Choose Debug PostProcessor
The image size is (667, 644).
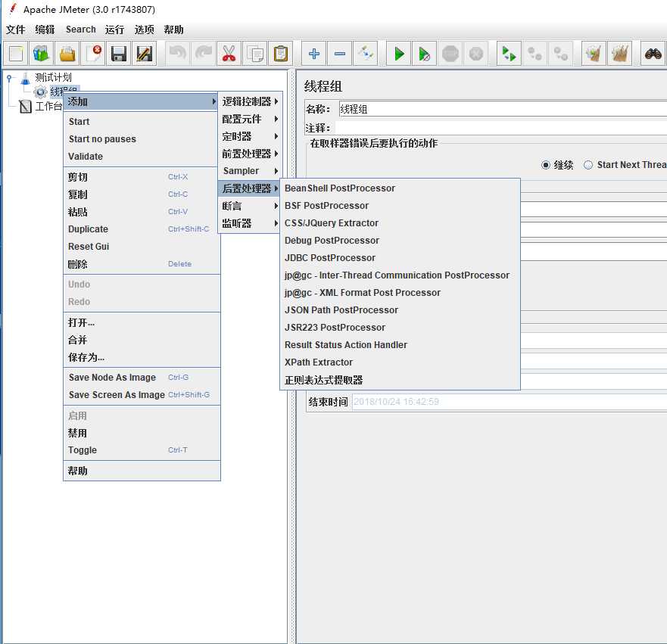[400, 240]
